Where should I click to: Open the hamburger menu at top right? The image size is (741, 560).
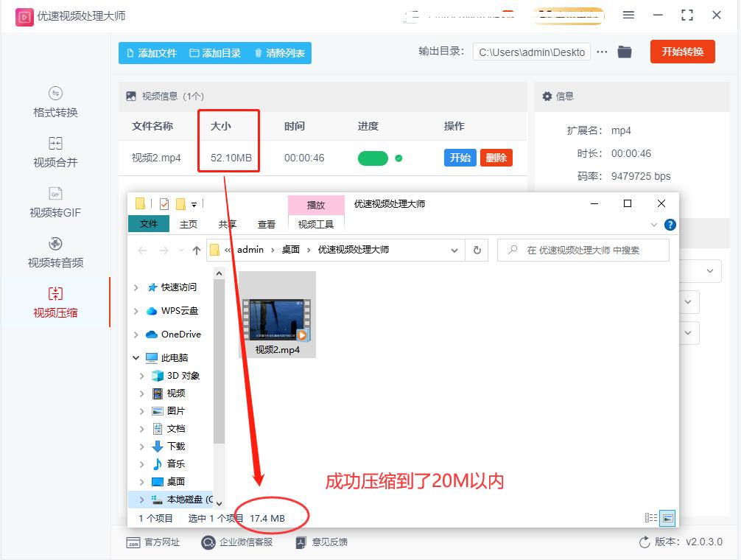pos(630,15)
